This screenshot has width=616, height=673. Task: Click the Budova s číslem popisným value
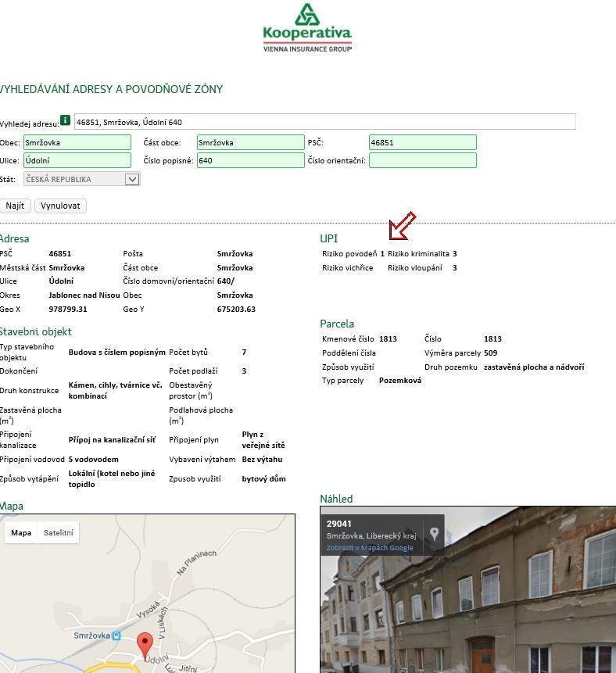click(116, 353)
